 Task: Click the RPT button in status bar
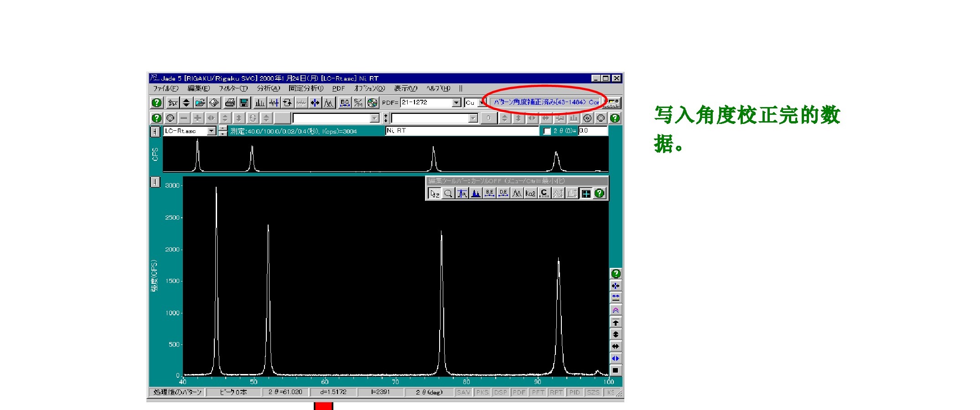click(x=556, y=392)
